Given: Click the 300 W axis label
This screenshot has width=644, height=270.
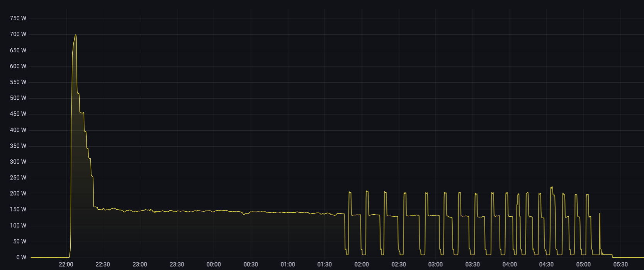Looking at the screenshot, I should tap(18, 162).
